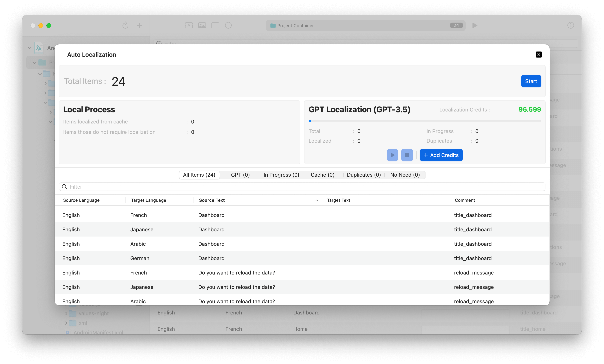Screen dimensions: 604x364
Task: Select the xml folder in sidebar
Action: click(x=83, y=323)
